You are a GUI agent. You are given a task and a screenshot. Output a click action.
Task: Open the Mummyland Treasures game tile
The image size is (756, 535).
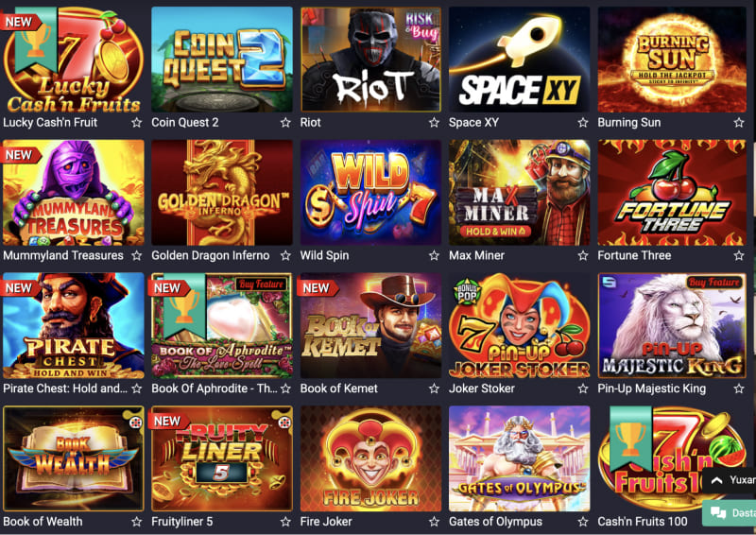[74, 193]
